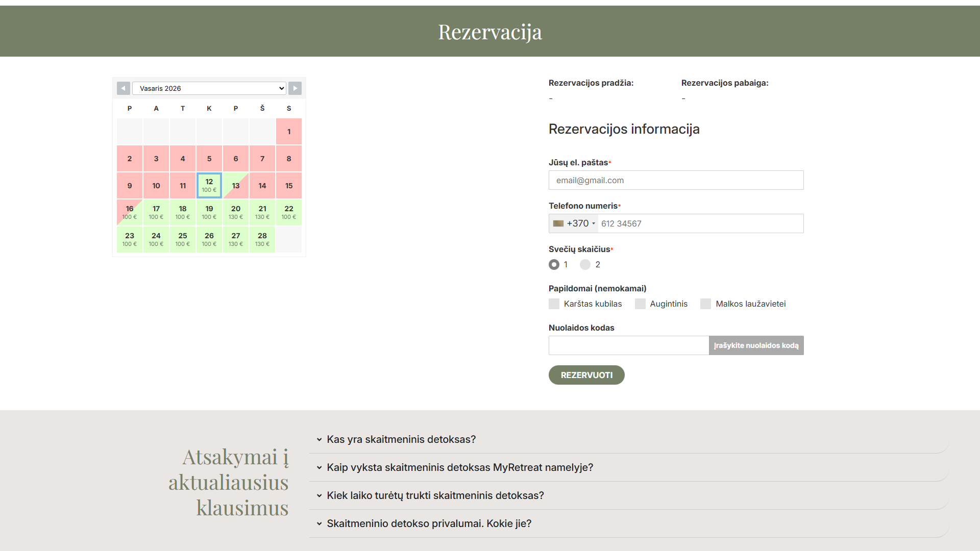Image resolution: width=980 pixels, height=551 pixels.
Task: Click 'Įrašykite nuolaidos kodą' button
Action: [756, 345]
